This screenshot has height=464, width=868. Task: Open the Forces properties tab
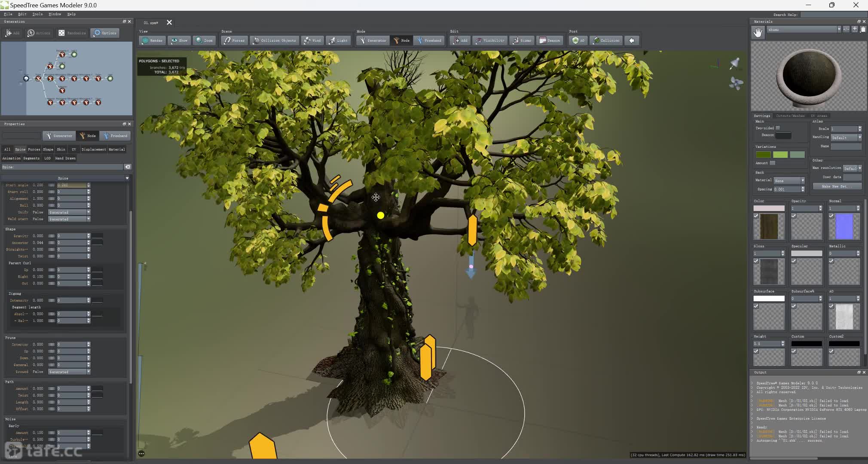tap(34, 150)
